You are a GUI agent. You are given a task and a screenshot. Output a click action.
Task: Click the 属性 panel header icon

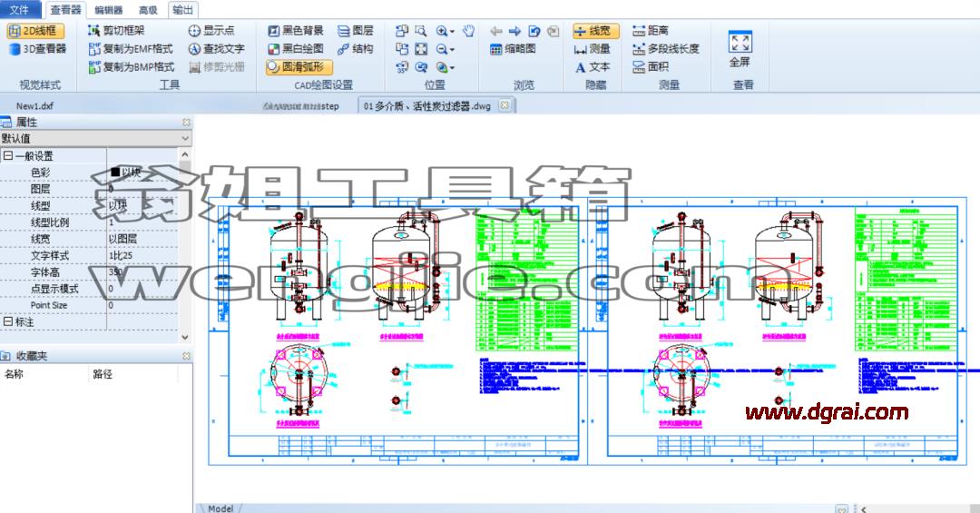[6, 122]
